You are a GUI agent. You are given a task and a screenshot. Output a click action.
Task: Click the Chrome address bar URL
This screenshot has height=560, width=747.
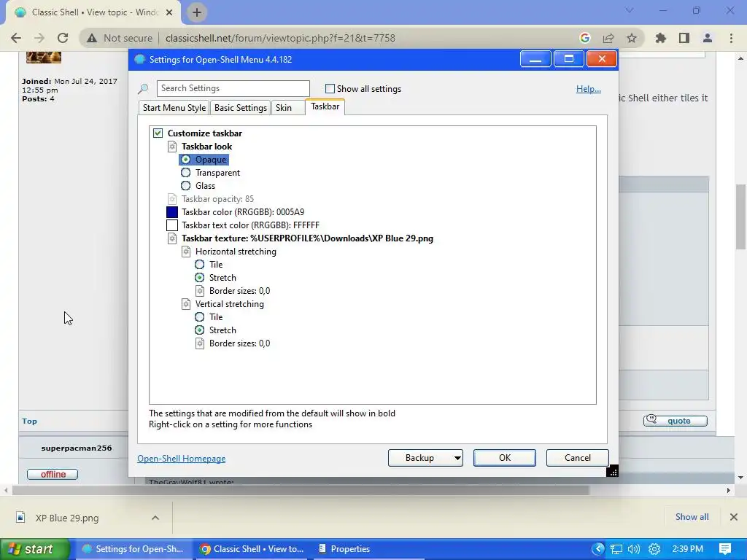280,38
